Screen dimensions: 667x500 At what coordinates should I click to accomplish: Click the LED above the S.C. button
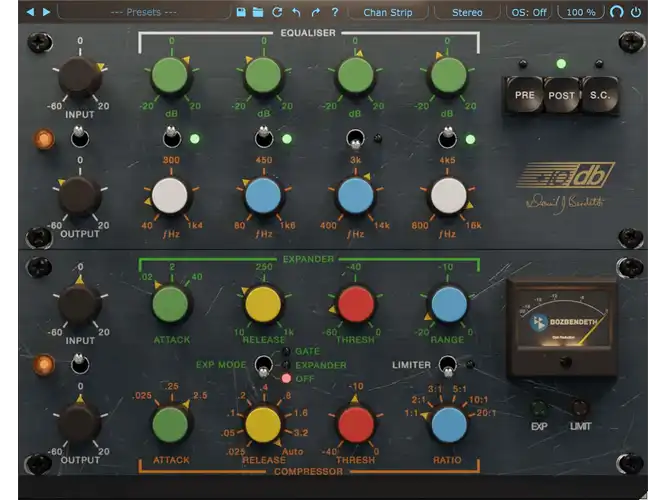click(x=599, y=64)
